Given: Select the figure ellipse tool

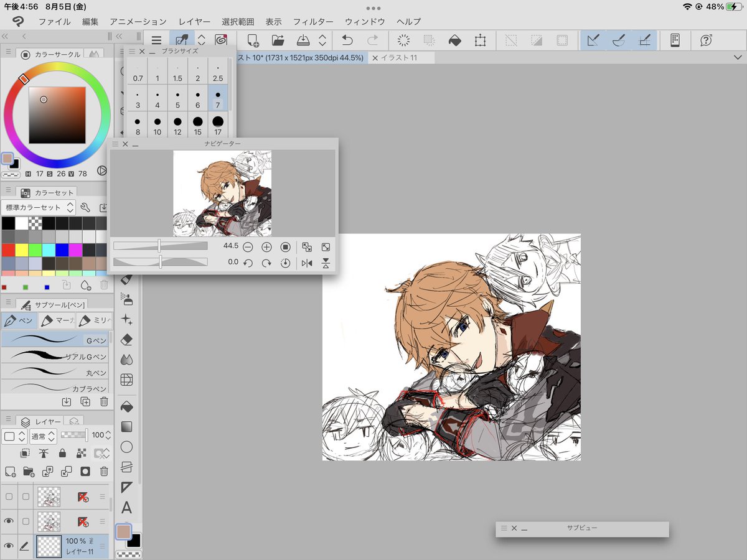Looking at the screenshot, I should [x=126, y=447].
